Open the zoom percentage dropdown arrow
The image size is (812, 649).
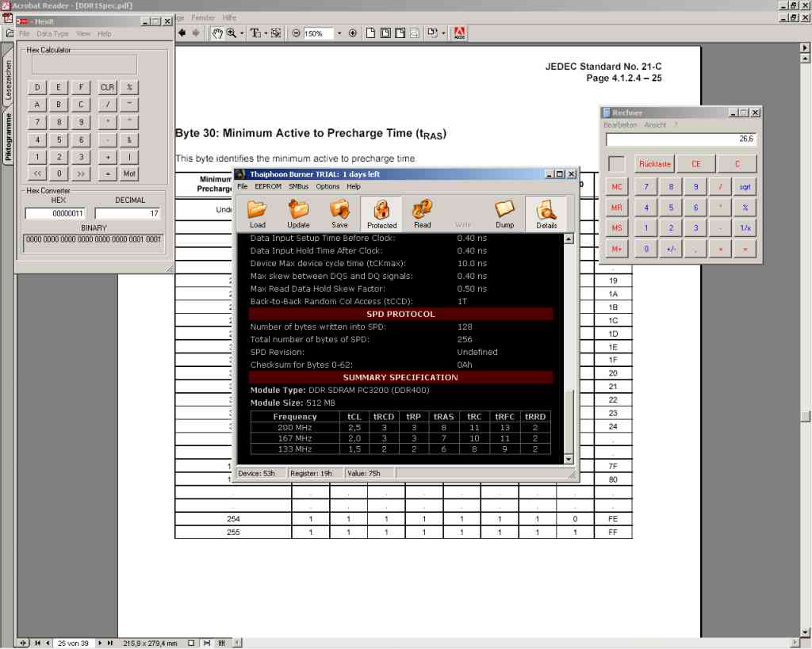339,33
